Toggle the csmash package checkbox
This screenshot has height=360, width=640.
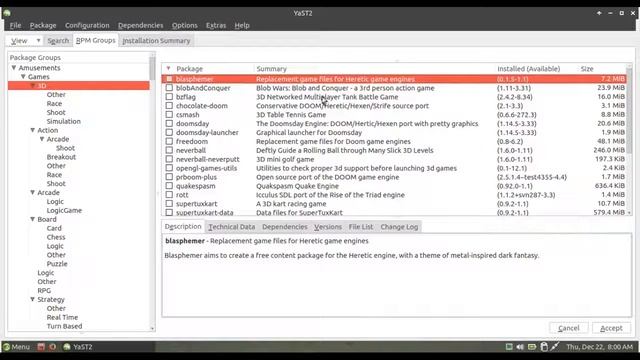click(169, 115)
